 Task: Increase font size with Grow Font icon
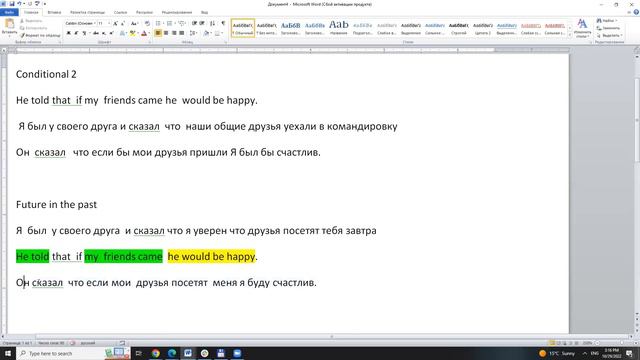click(x=116, y=24)
